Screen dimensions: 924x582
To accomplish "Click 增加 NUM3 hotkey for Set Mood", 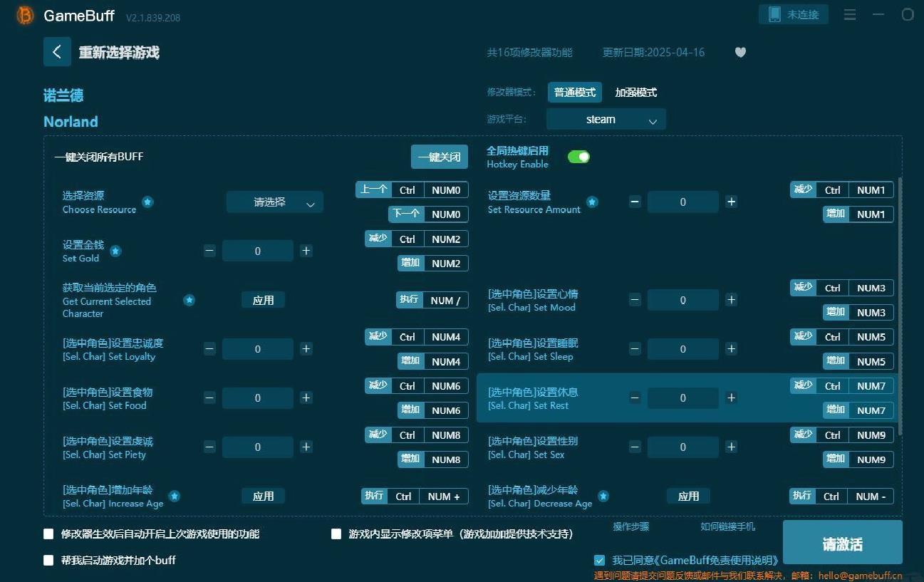I will click(x=858, y=312).
